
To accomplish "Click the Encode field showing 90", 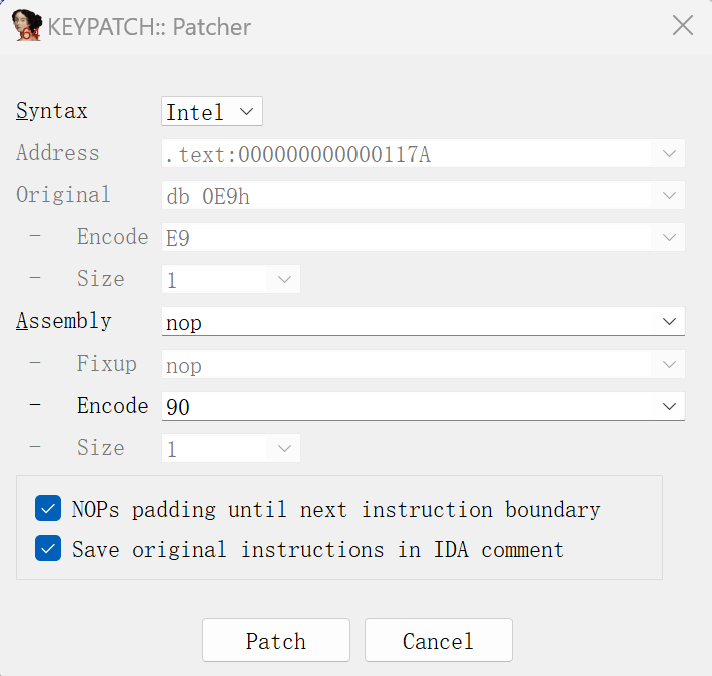I will click(x=400, y=406).
